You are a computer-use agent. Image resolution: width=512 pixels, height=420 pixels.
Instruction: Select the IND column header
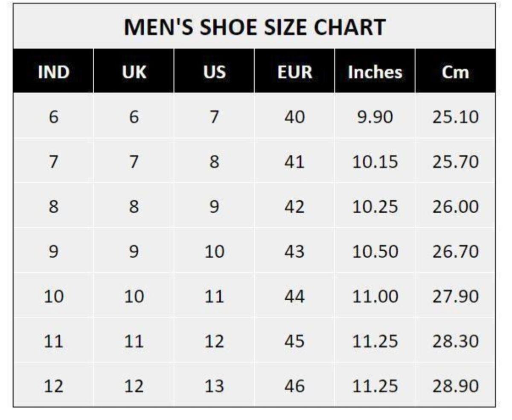53,72
